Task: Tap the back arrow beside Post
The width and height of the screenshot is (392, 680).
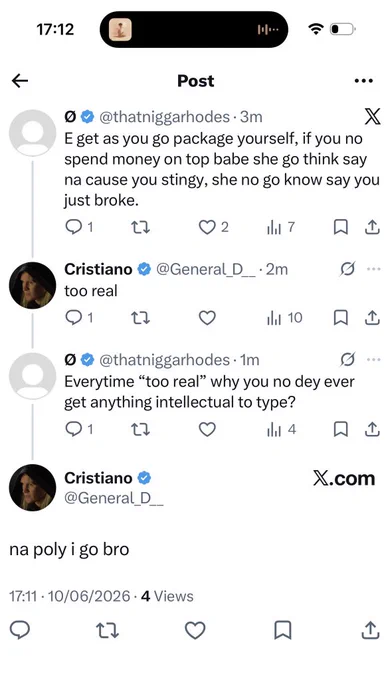Action: (x=20, y=80)
